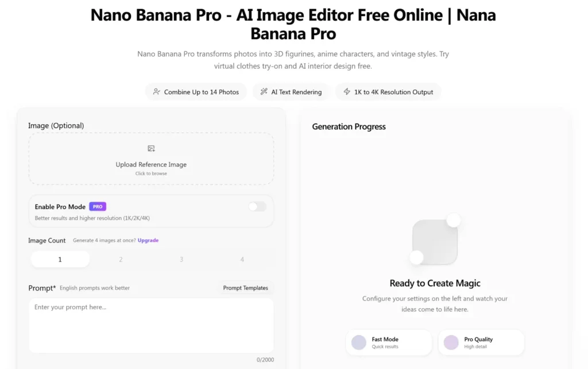Enable the Pro Mode switch

coord(257,206)
